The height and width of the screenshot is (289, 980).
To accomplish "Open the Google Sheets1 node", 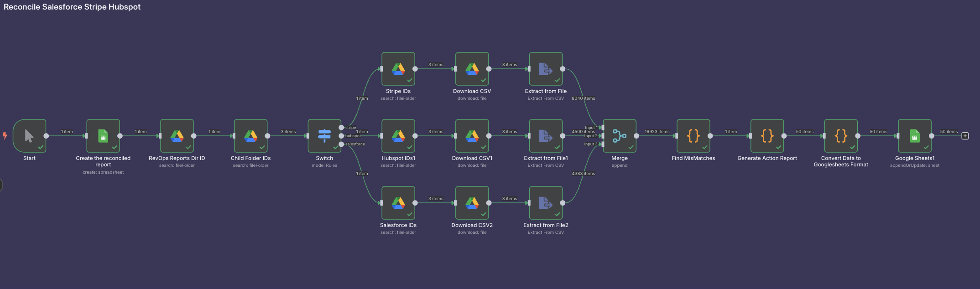I will point(915,136).
